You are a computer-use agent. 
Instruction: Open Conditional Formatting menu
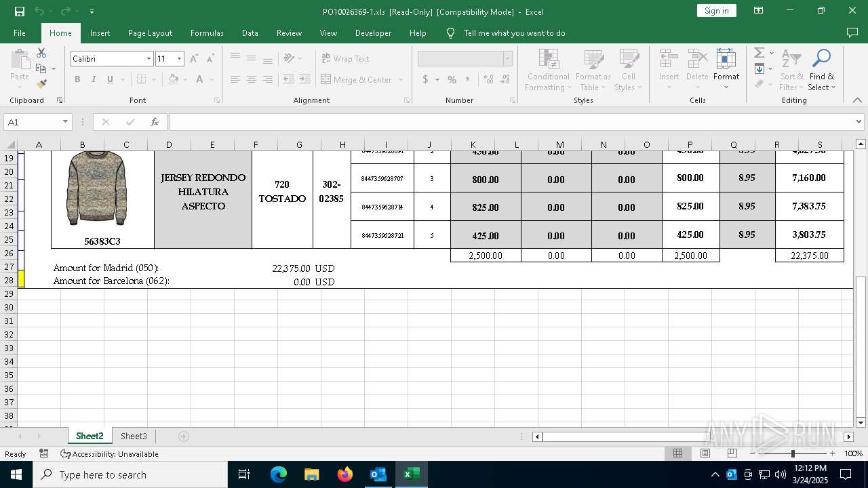pos(549,70)
